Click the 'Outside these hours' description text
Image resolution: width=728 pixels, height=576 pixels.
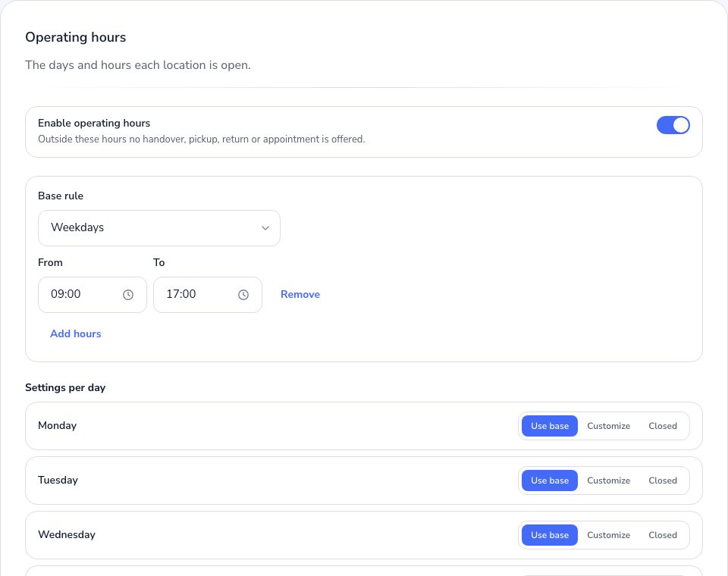pos(202,139)
